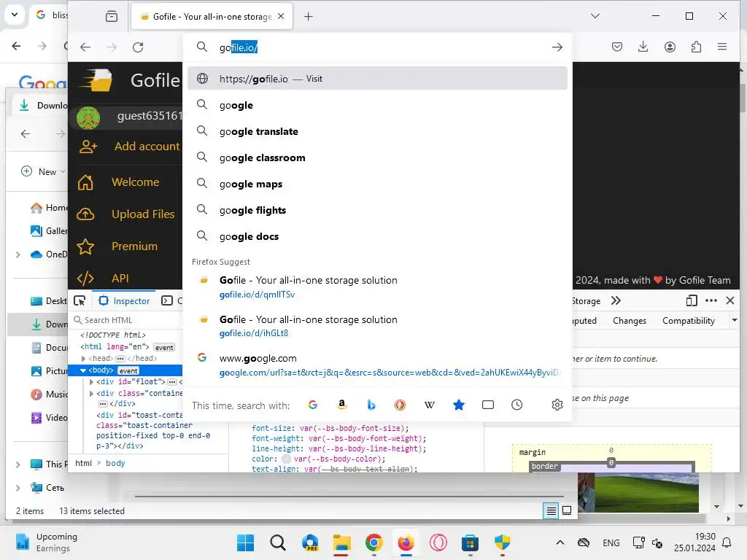Search this time with DuckDuckGo
The image size is (747, 560).
point(400,405)
